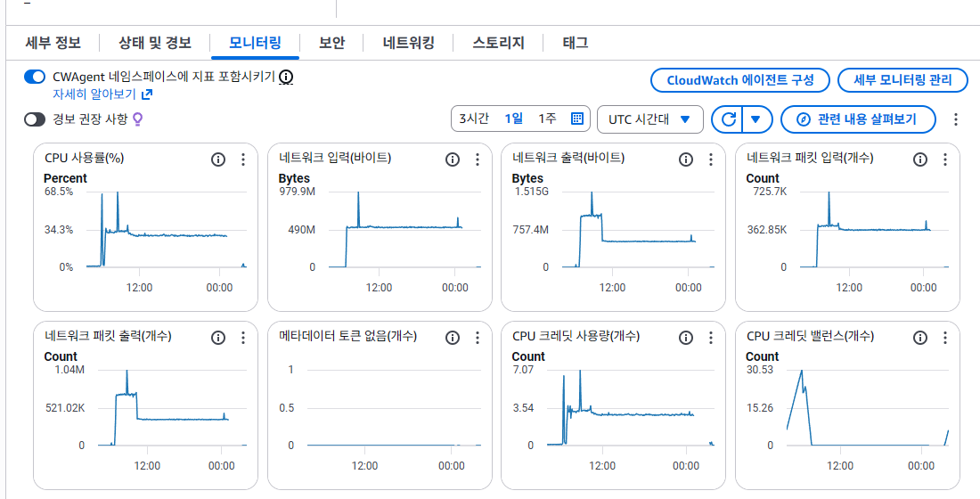Click 68.5% axis label
Image resolution: width=980 pixels, height=499 pixels.
(59, 192)
